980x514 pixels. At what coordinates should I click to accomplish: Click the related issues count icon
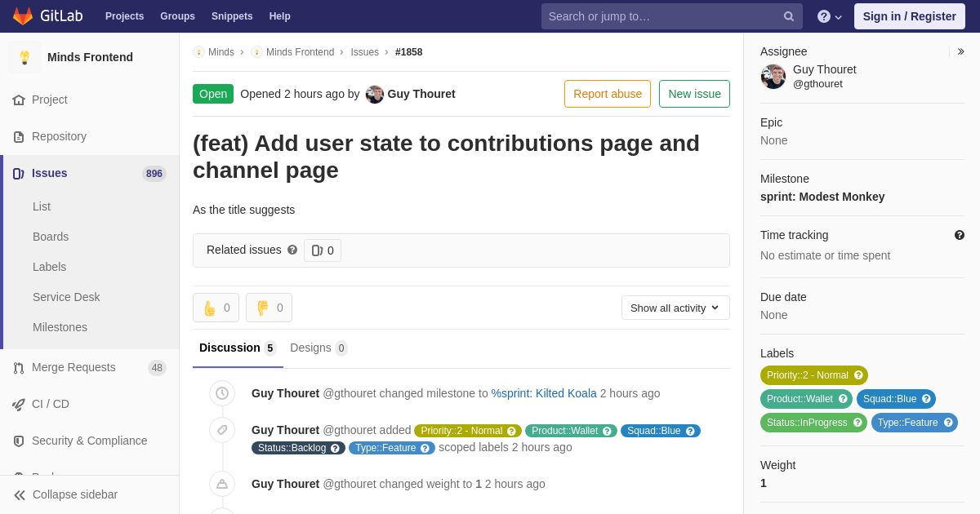pyautogui.click(x=317, y=250)
